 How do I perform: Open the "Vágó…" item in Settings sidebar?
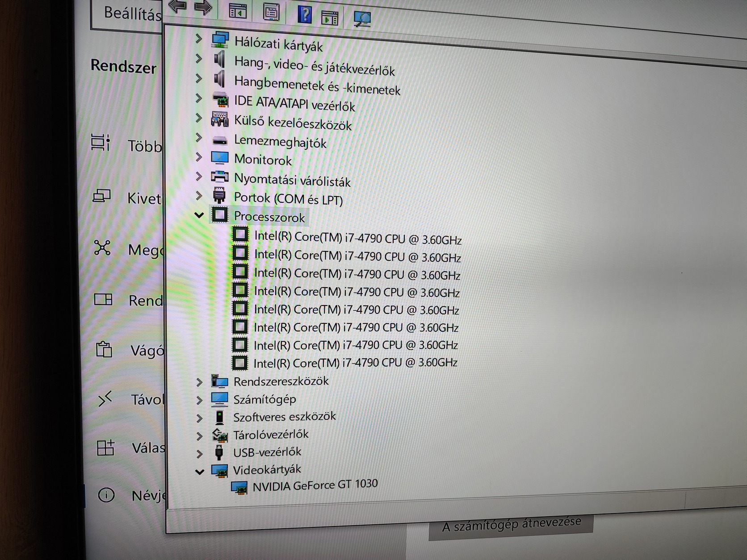[x=130, y=350]
